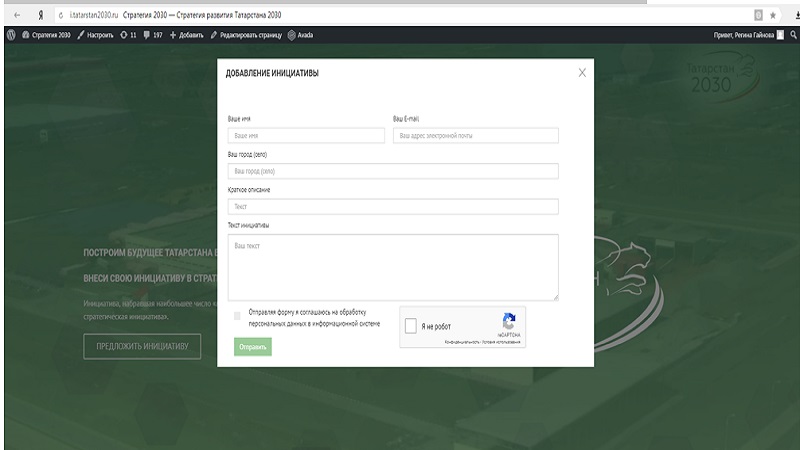The width and height of the screenshot is (800, 450).
Task: Check the personal data consent checkbox
Action: coord(237,316)
